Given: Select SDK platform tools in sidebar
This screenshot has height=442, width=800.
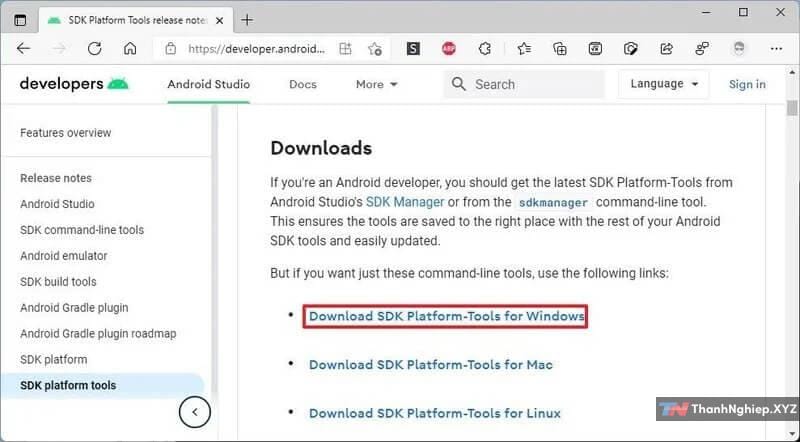Looking at the screenshot, I should [68, 385].
